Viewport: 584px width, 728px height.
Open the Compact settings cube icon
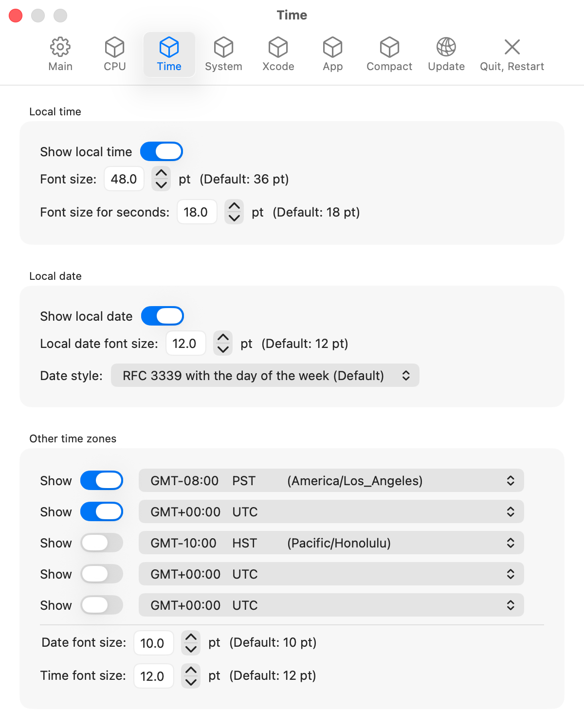(x=389, y=47)
